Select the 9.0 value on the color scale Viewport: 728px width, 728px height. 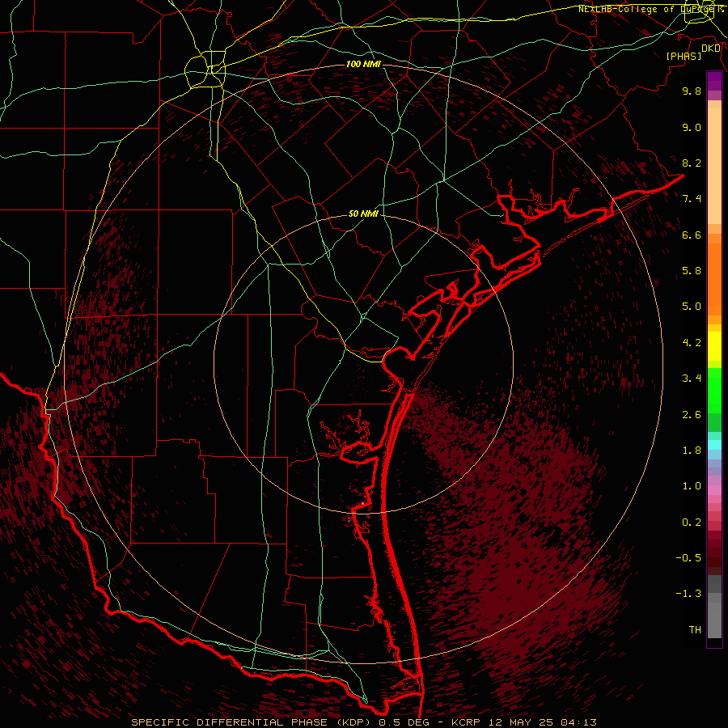tap(692, 127)
